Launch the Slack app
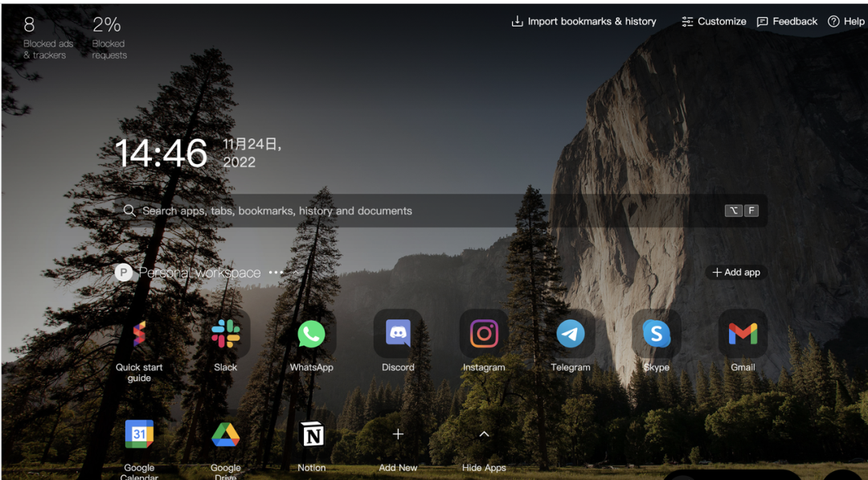This screenshot has height=480, width=868. click(x=225, y=334)
